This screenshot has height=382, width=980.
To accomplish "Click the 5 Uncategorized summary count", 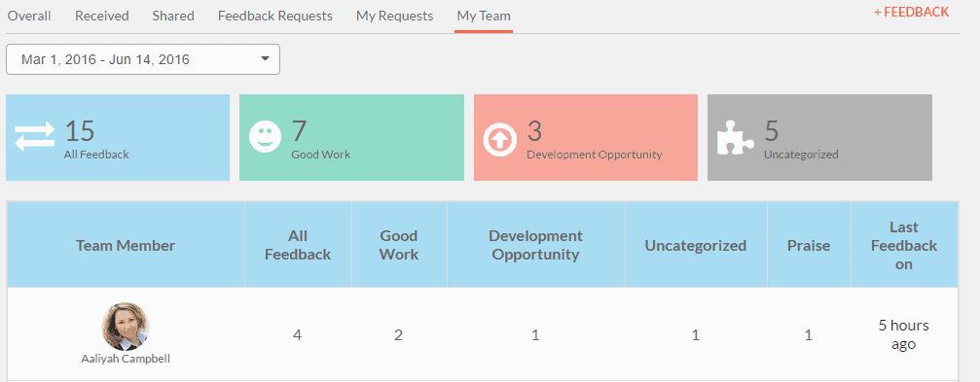I will [771, 131].
